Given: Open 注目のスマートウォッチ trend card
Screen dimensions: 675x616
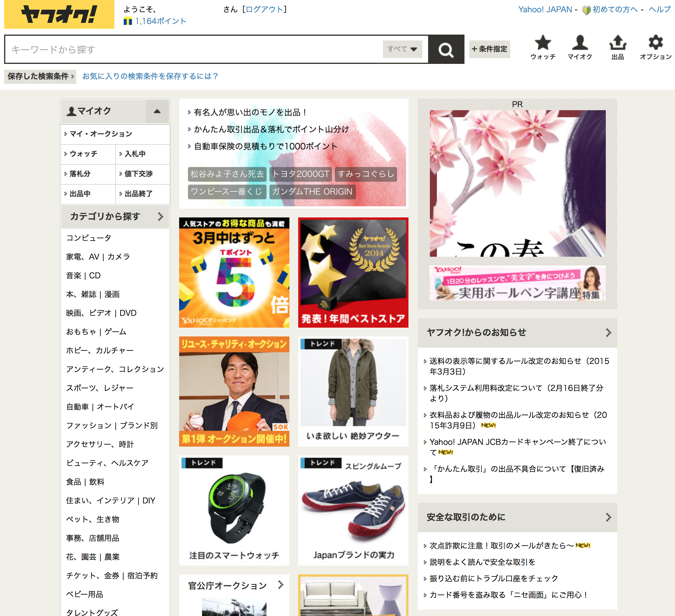Looking at the screenshot, I should tap(234, 511).
